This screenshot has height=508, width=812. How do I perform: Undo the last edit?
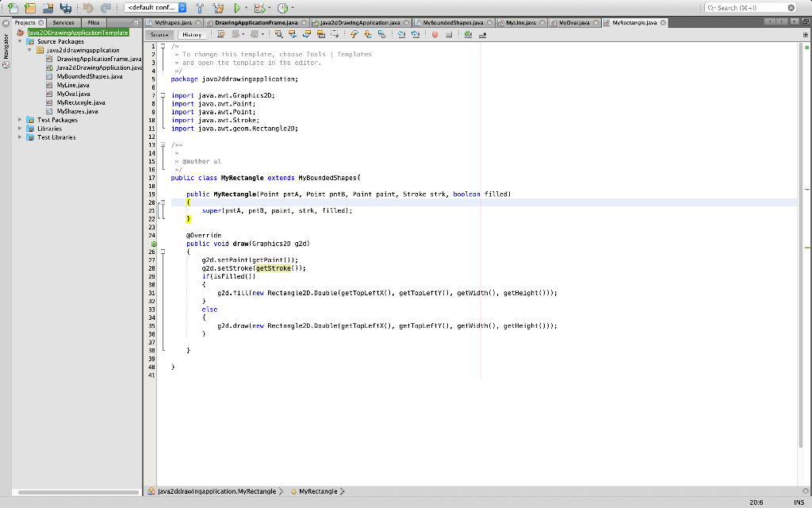click(x=89, y=7)
